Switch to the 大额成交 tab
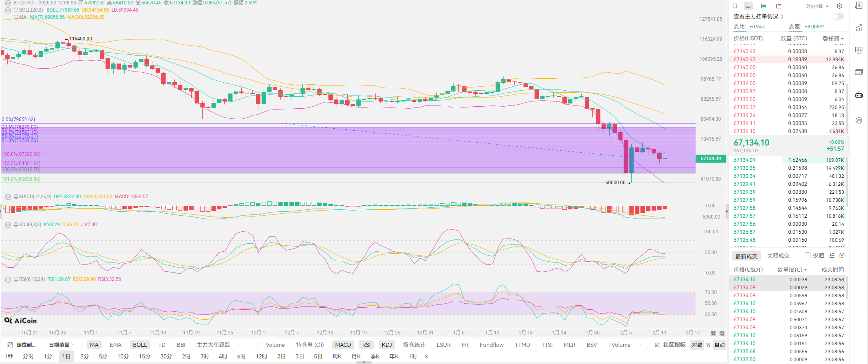 coord(778,256)
